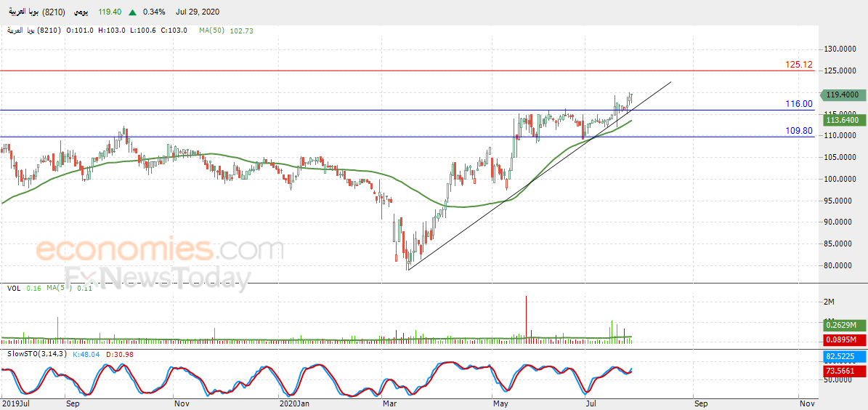Select the 116.00 blue level label

[x=799, y=104]
